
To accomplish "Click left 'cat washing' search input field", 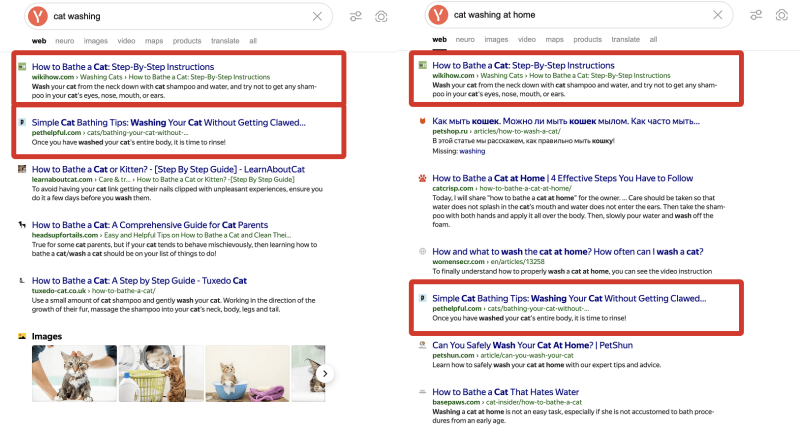I will coord(179,16).
